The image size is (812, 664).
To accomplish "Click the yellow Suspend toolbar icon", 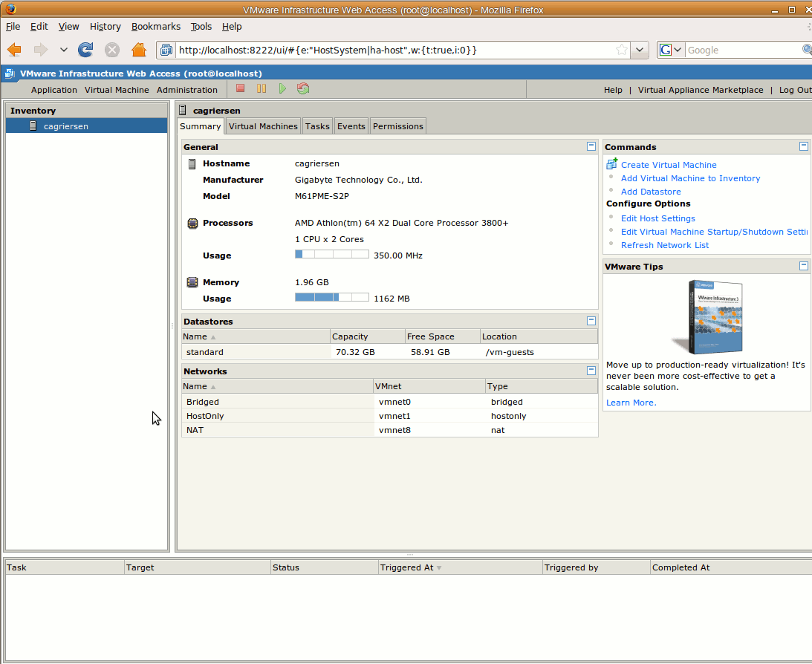I will pyautogui.click(x=262, y=88).
